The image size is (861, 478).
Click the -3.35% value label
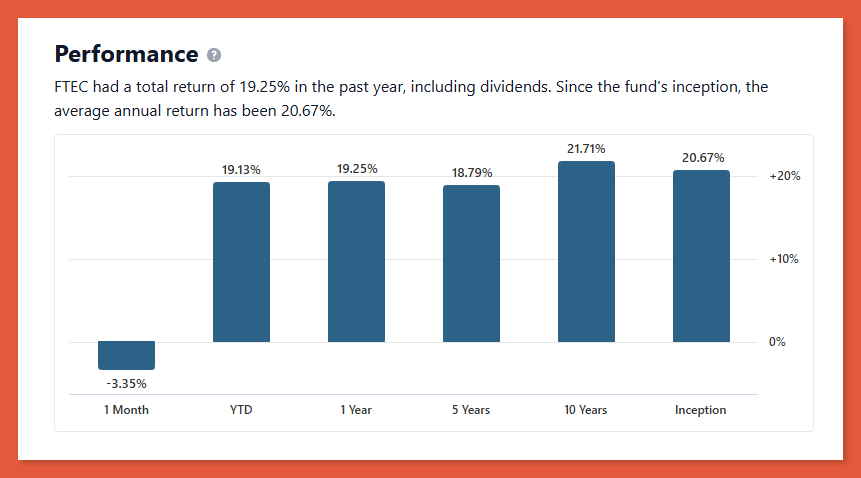pos(126,382)
